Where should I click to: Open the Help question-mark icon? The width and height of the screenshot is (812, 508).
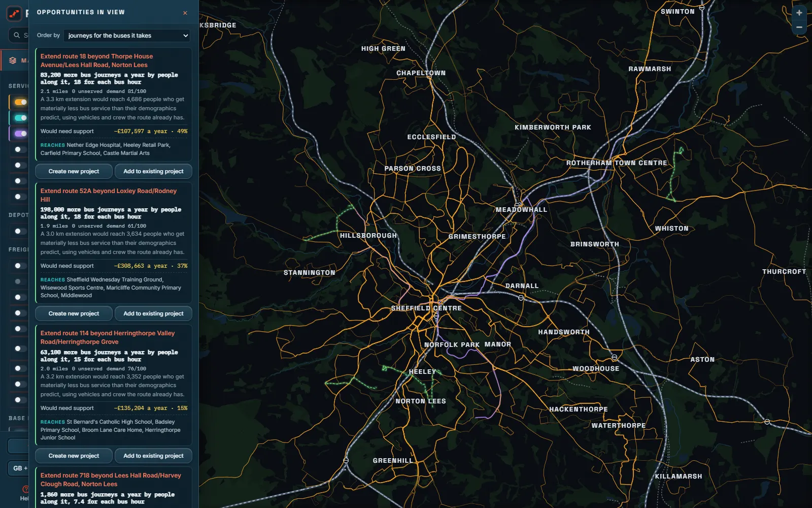[x=25, y=489]
